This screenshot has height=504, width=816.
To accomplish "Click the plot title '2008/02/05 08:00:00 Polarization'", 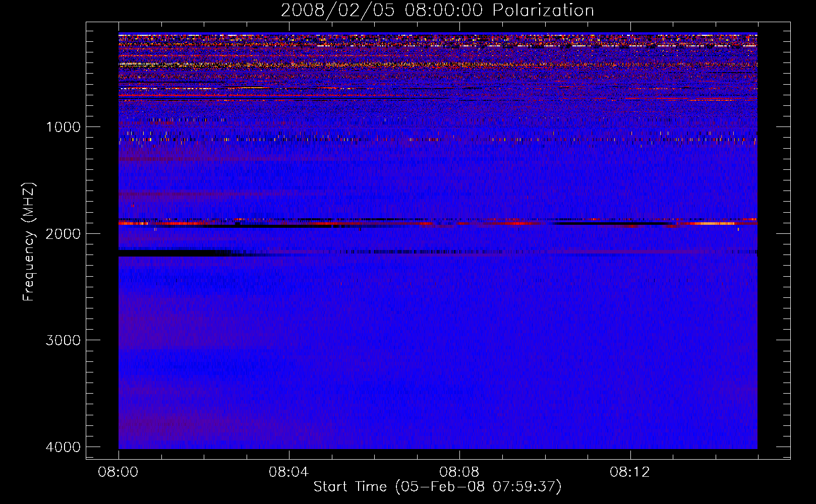I will pyautogui.click(x=437, y=11).
